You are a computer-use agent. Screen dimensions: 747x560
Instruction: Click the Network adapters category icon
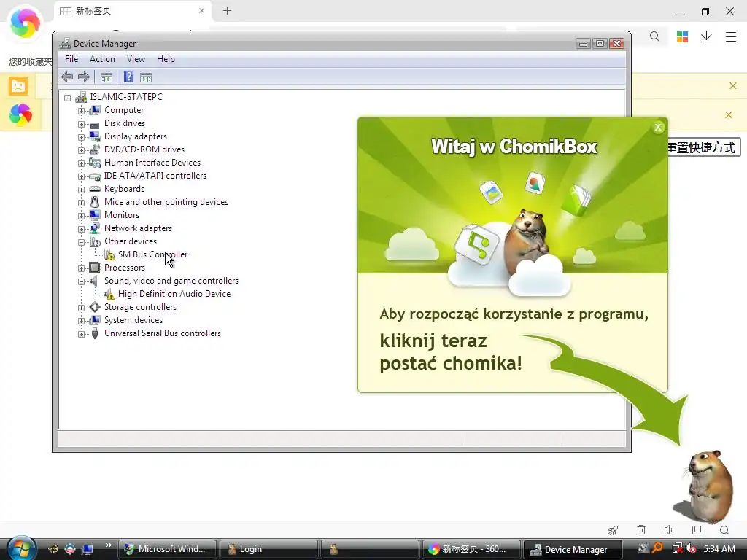coord(95,228)
